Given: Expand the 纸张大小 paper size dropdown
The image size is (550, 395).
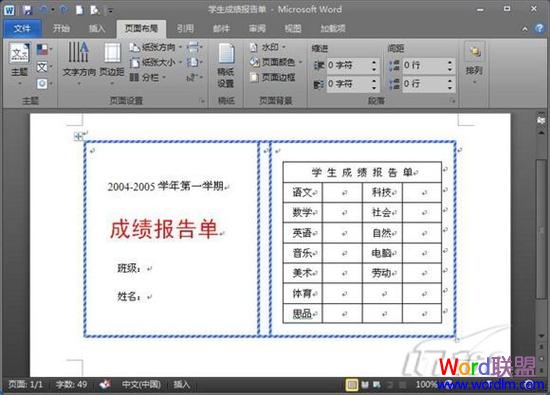Looking at the screenshot, I should (155, 62).
